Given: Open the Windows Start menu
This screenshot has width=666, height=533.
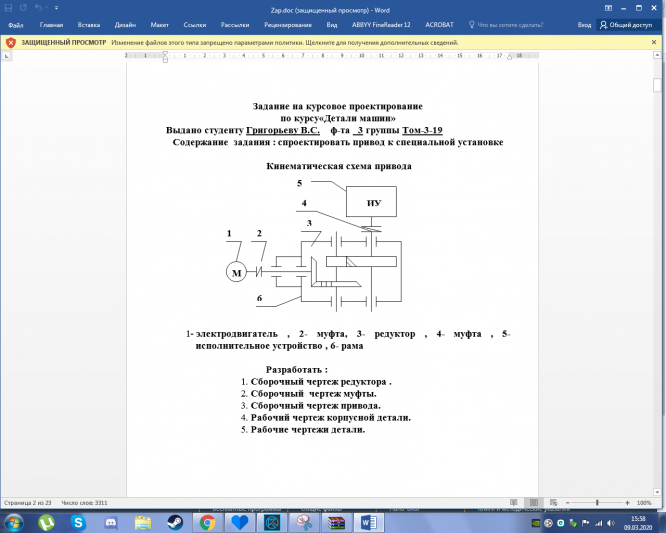Looking at the screenshot, I should pyautogui.click(x=14, y=522).
